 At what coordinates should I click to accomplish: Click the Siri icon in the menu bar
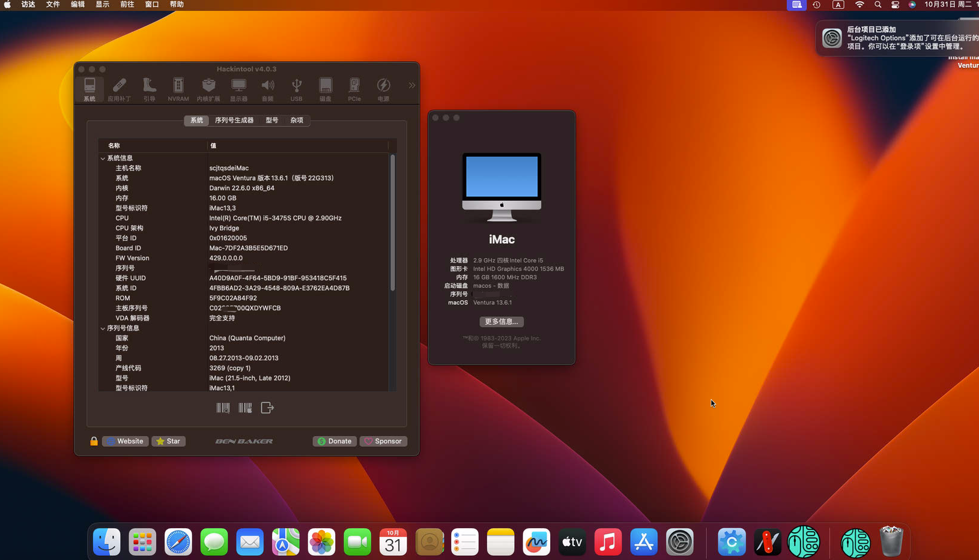912,4
